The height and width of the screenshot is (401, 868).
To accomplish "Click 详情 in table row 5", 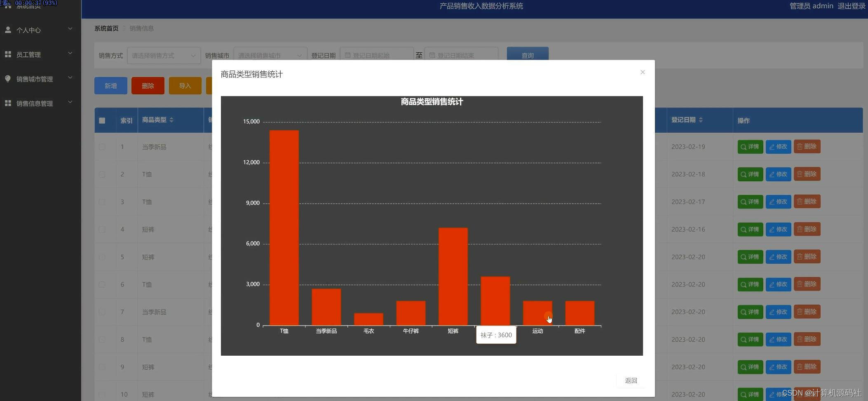I will tap(750, 257).
